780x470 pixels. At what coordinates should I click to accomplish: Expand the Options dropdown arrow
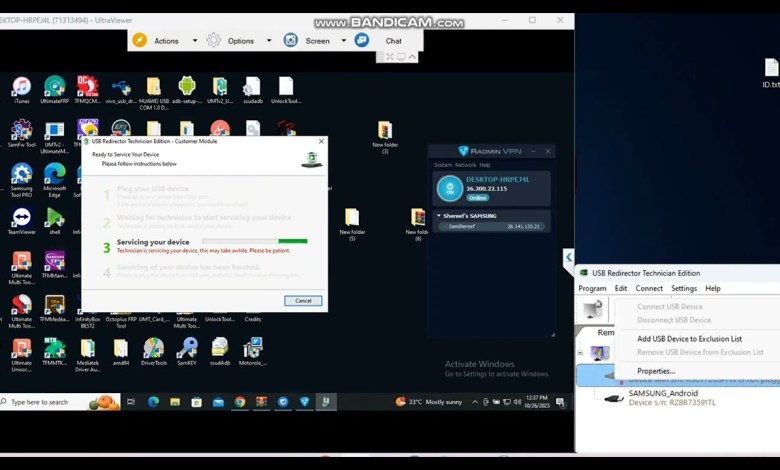coord(269,41)
